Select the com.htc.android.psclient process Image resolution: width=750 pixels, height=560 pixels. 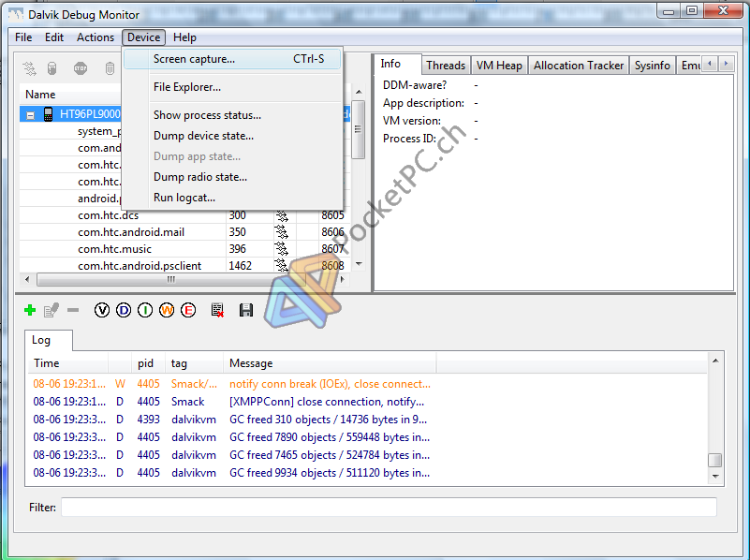pos(184,265)
